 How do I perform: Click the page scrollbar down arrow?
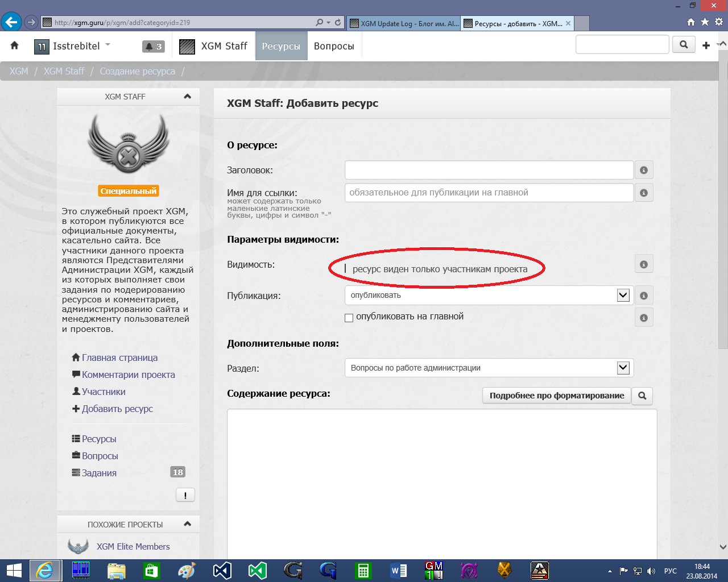(x=723, y=547)
